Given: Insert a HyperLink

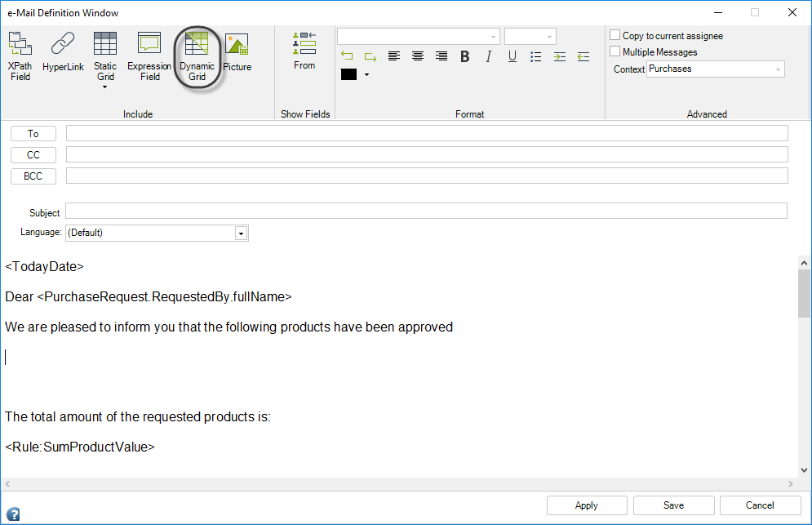Looking at the screenshot, I should (x=63, y=51).
